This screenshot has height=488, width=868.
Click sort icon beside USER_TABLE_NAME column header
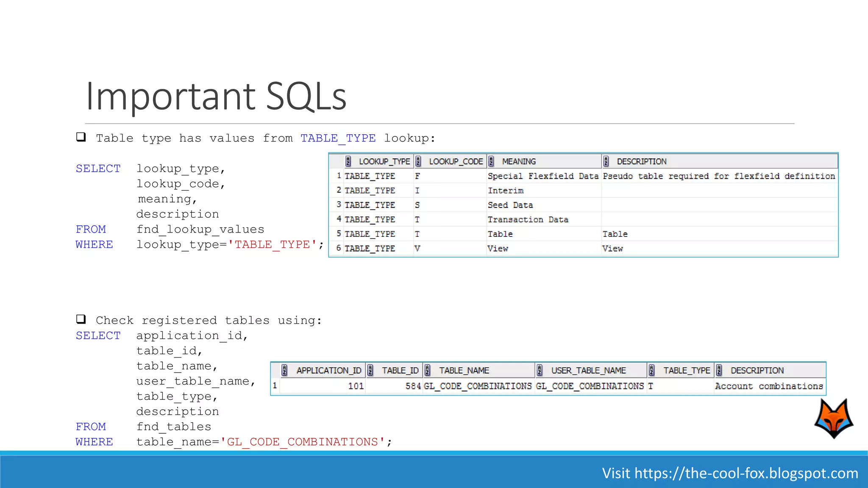coord(540,371)
